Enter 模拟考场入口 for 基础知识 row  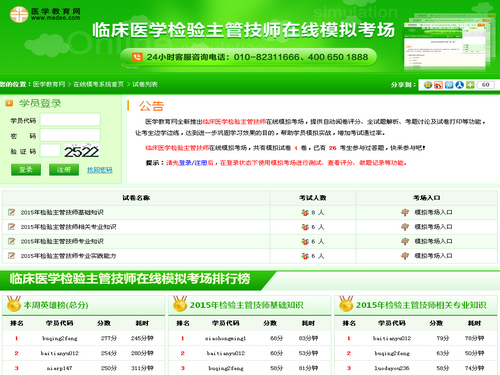pyautogui.click(x=433, y=212)
